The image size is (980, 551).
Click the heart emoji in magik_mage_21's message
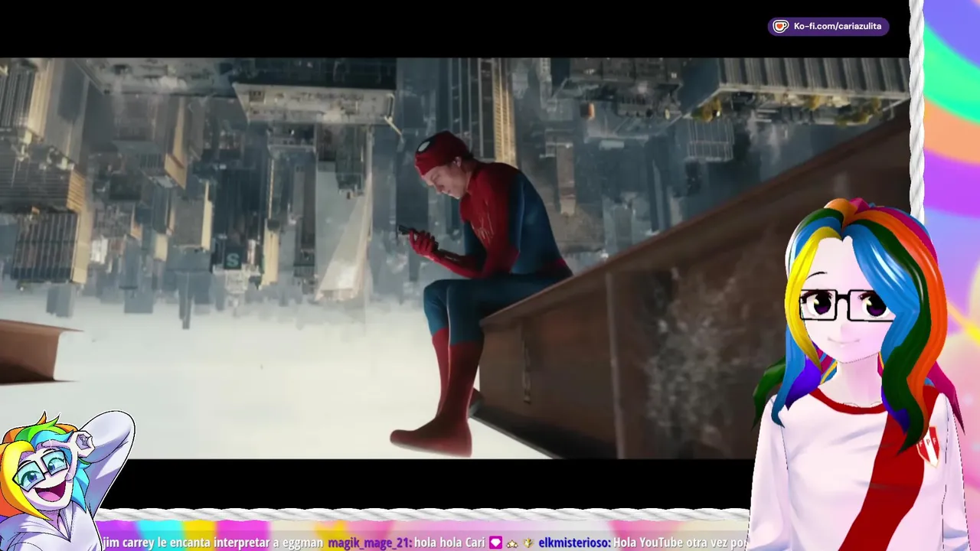pos(495,543)
